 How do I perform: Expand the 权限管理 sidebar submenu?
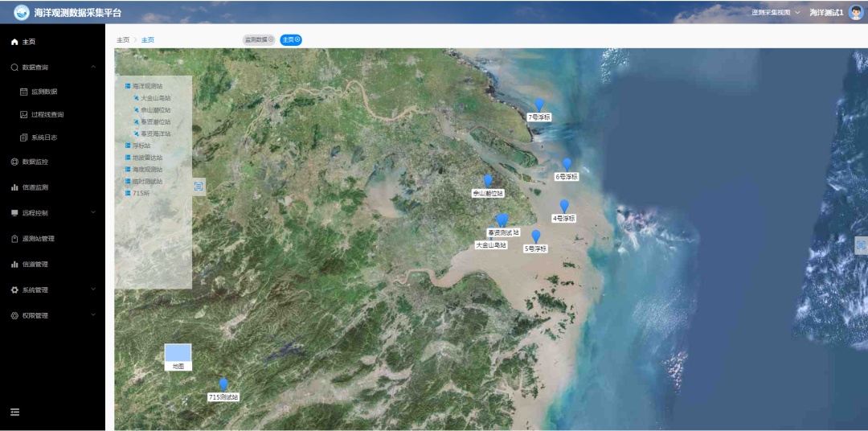(93, 315)
